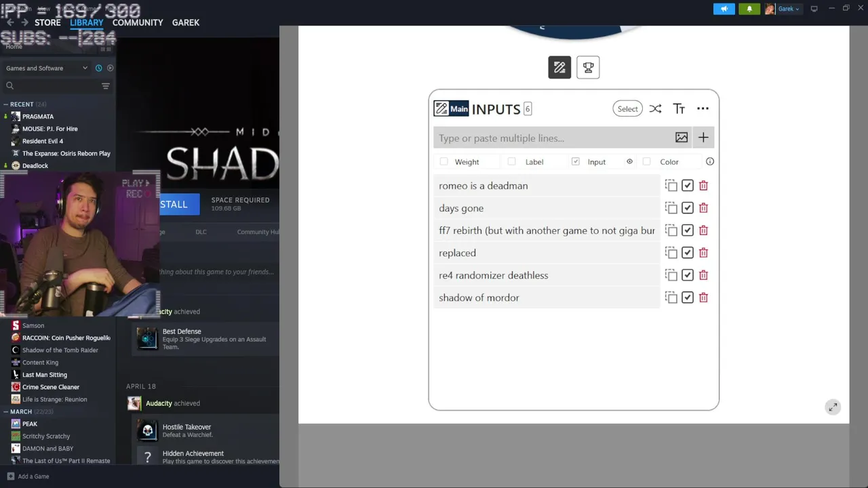Show info about input columns
The image size is (868, 488).
(710, 161)
